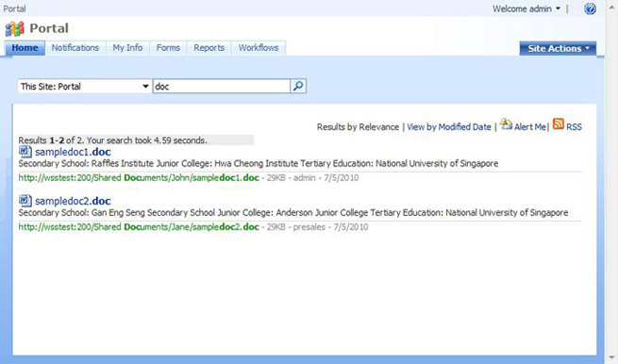Switch to the Notifications tab
618x364 pixels.
pyautogui.click(x=75, y=48)
